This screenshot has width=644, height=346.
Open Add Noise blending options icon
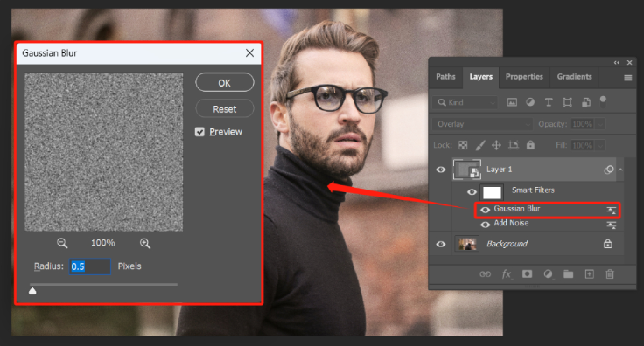pos(611,225)
